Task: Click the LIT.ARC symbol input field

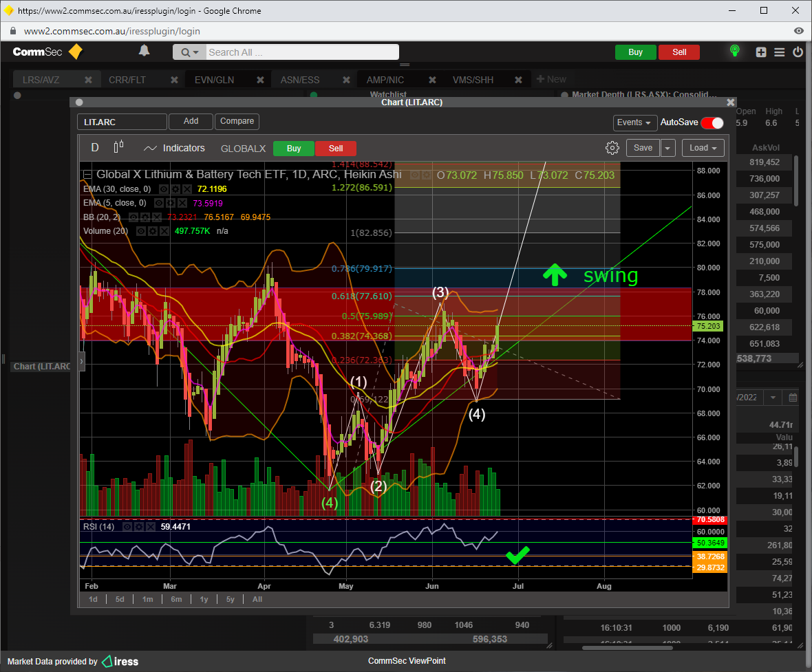Action: point(122,122)
